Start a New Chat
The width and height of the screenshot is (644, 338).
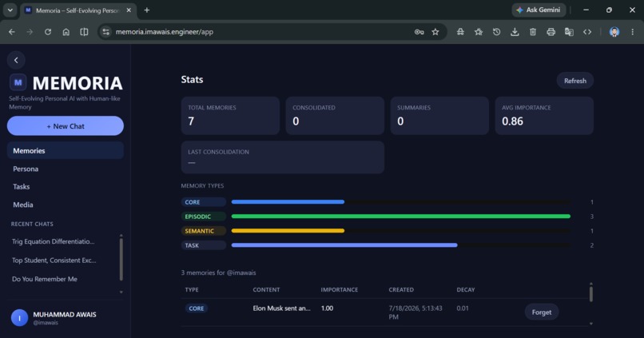66,126
